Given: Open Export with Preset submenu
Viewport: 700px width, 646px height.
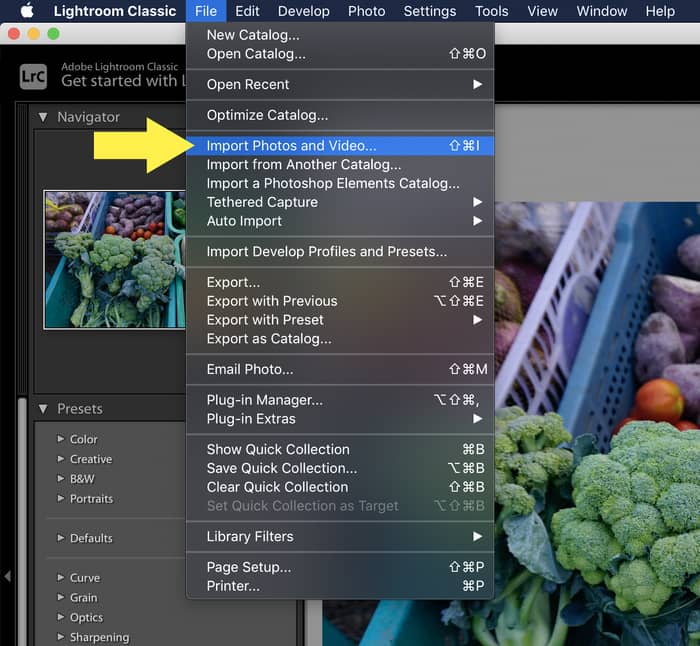Looking at the screenshot, I should 340,320.
